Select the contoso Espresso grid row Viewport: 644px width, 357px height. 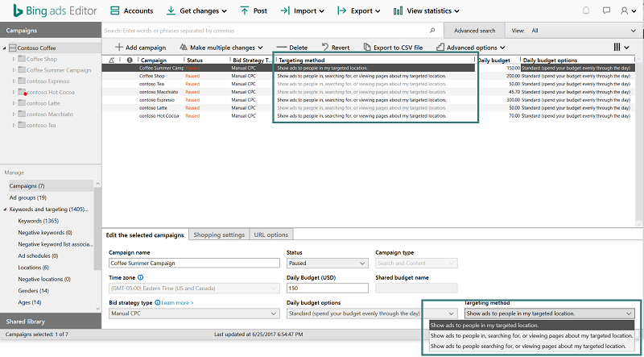(x=369, y=100)
